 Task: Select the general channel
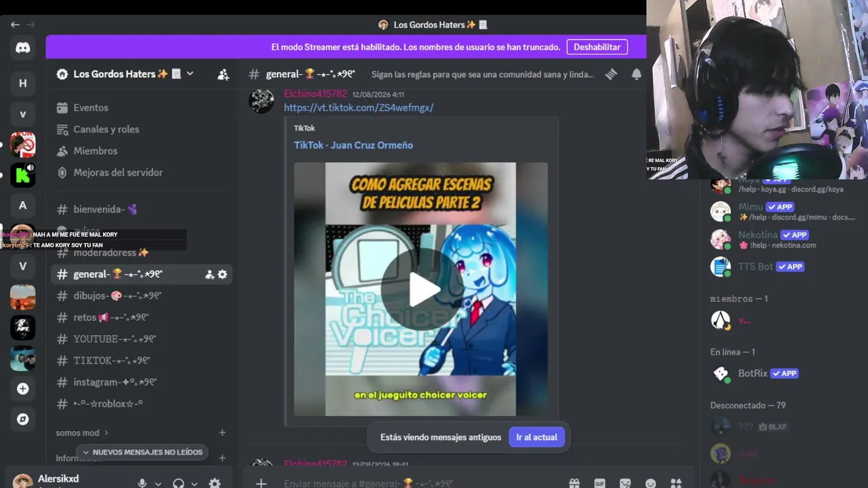(x=142, y=274)
